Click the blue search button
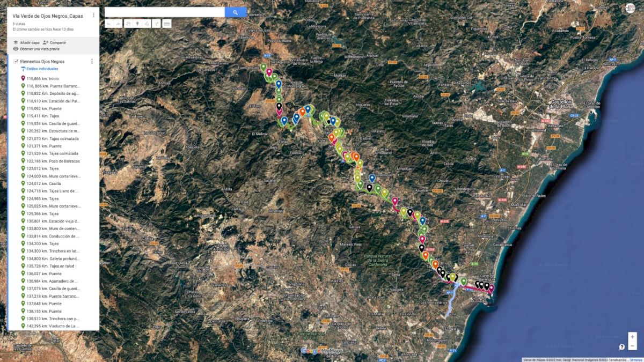 click(x=236, y=12)
